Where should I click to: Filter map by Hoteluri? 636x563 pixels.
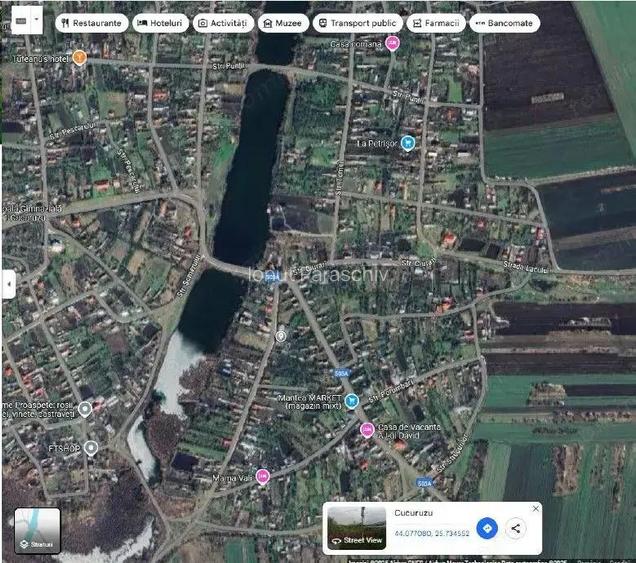161,22
